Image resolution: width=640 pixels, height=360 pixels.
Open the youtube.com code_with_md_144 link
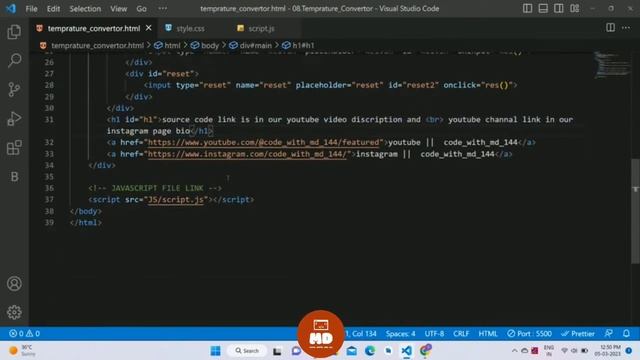[x=263, y=142]
